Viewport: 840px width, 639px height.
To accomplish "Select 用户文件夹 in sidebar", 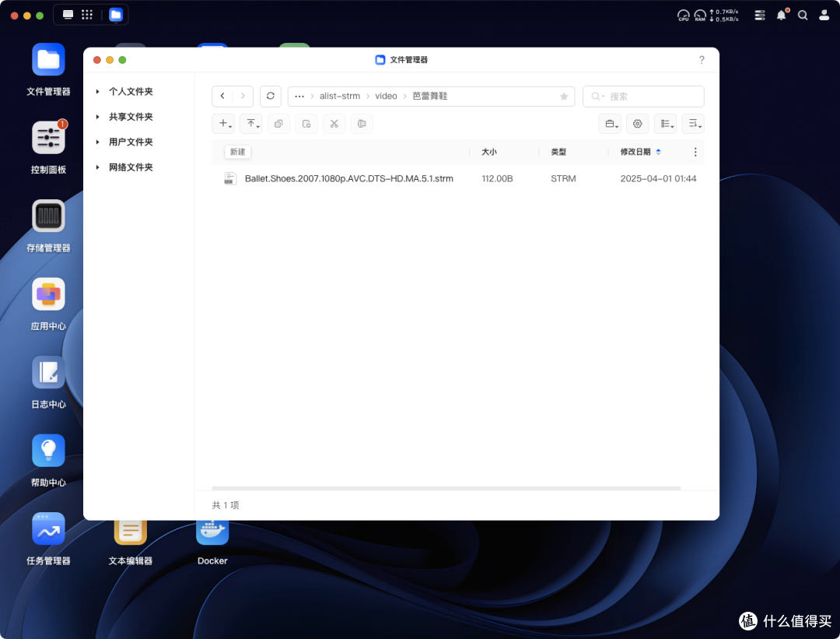I will point(131,142).
